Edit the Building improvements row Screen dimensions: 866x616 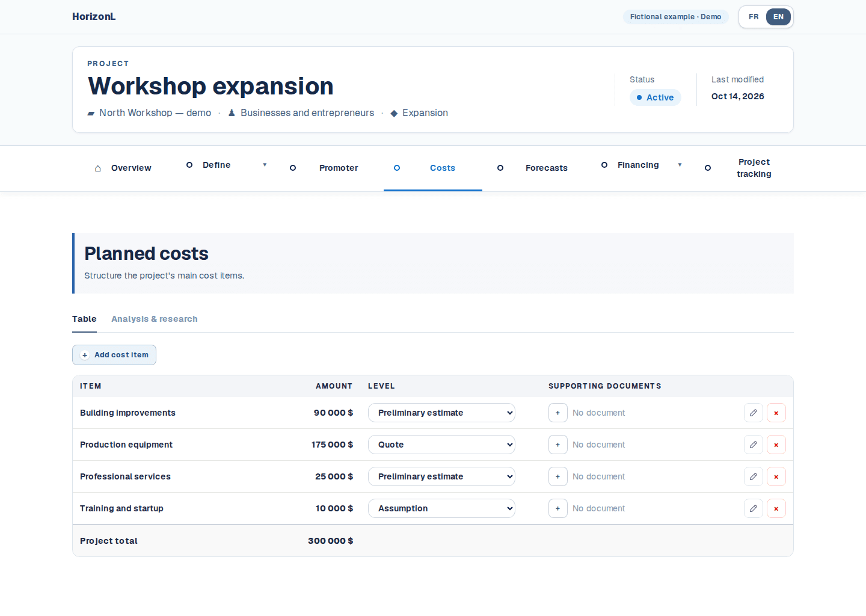coord(754,413)
